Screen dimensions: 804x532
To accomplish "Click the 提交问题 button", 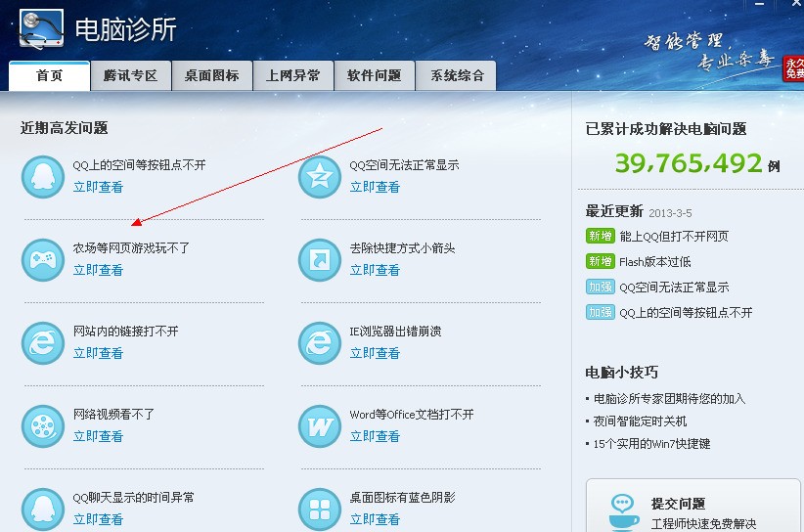I will tap(692, 506).
